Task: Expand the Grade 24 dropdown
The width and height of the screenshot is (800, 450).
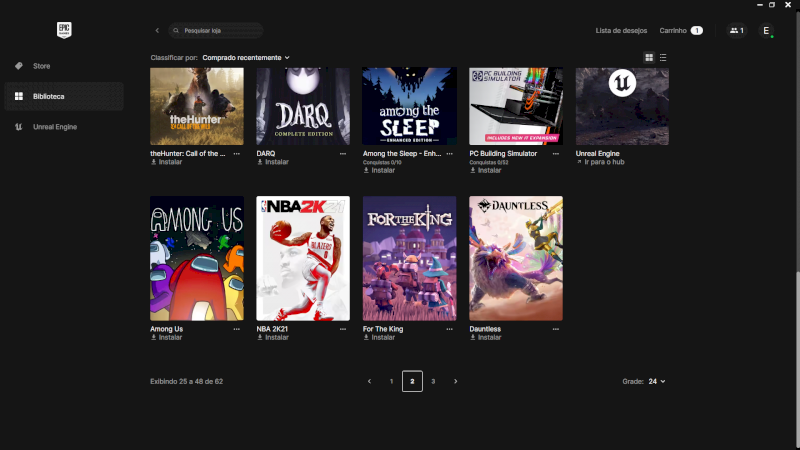Action: pyautogui.click(x=657, y=381)
